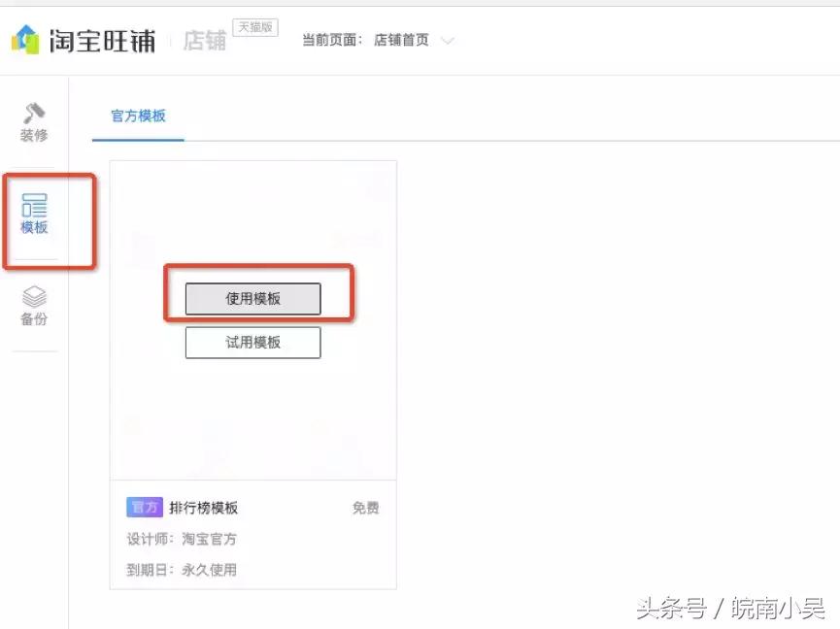The height and width of the screenshot is (629, 840).
Task: Click the 免费 price label
Action: pos(364,507)
